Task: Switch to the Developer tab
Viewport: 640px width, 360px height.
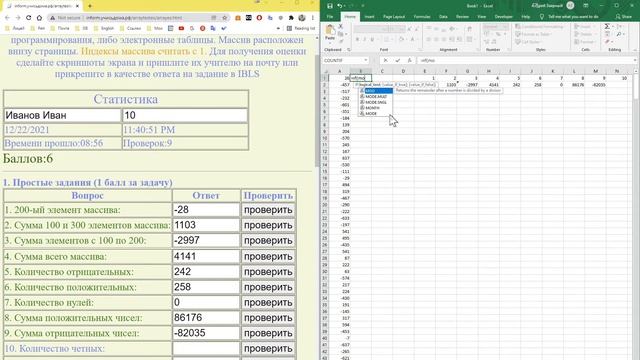Action: 503,17
